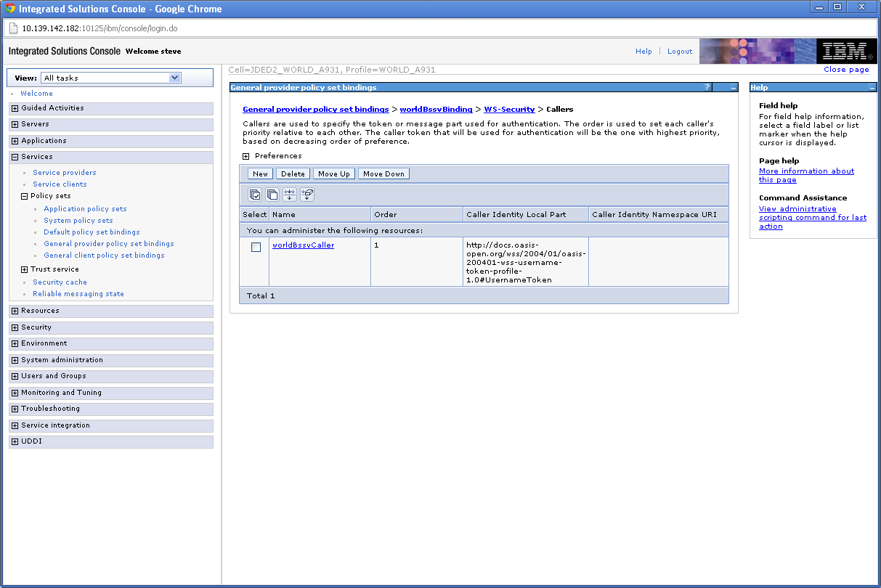881x588 pixels.
Task: Open Application policy sets
Action: click(x=85, y=209)
